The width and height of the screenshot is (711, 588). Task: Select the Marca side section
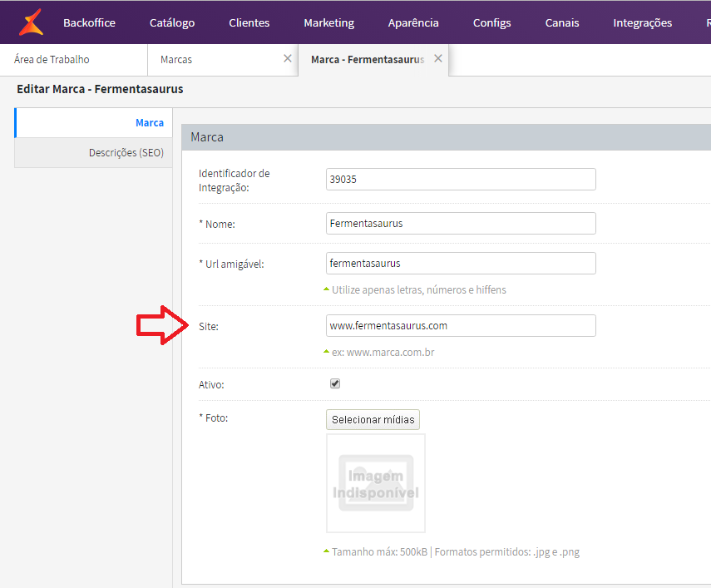pyautogui.click(x=94, y=122)
